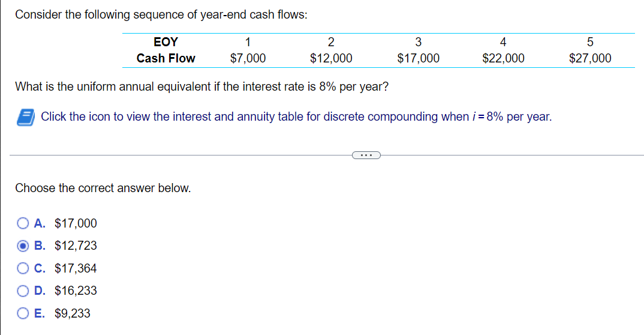Select radio option A $17,000

tap(23, 223)
